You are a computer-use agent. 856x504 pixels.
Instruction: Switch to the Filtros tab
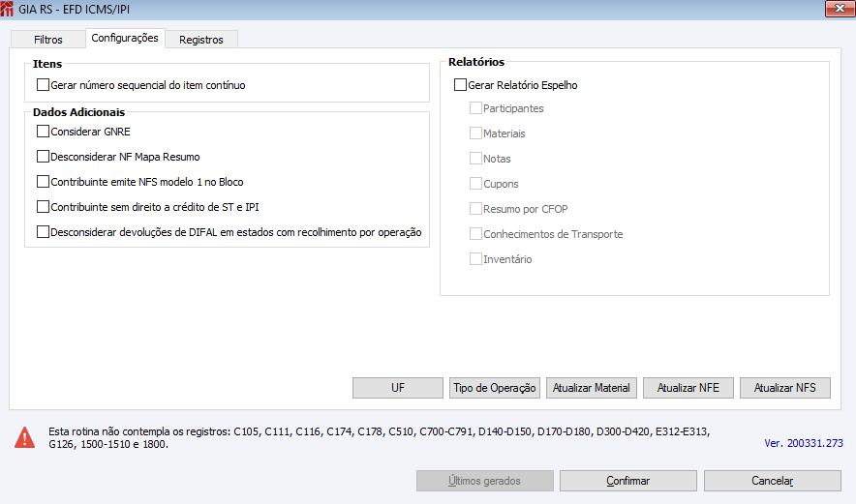tap(47, 40)
